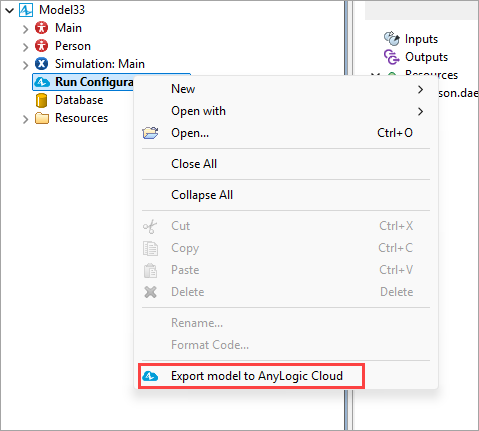Click the Run Configuration cloud icon

(42, 82)
